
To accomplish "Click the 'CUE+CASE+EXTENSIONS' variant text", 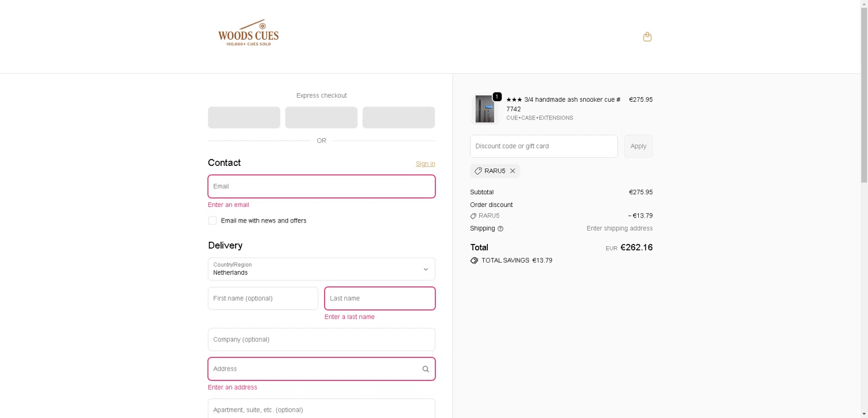I will (x=540, y=118).
